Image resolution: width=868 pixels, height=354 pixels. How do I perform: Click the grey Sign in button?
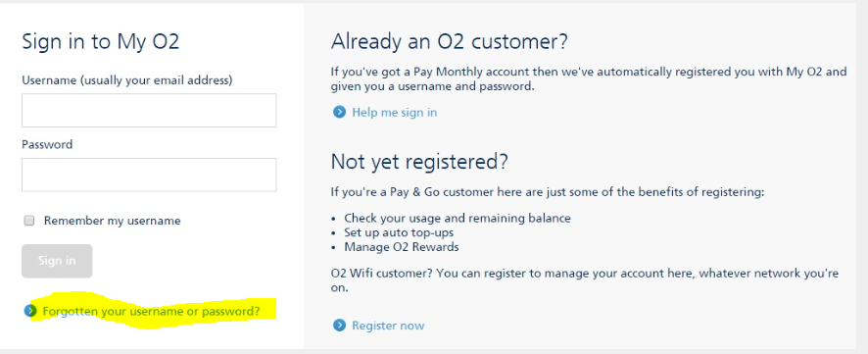[57, 261]
